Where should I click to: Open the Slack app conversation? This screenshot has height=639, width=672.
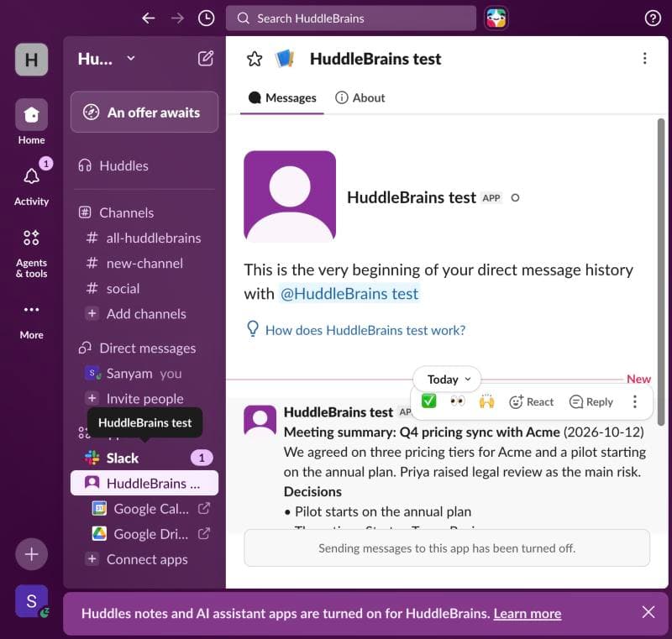coord(144,458)
